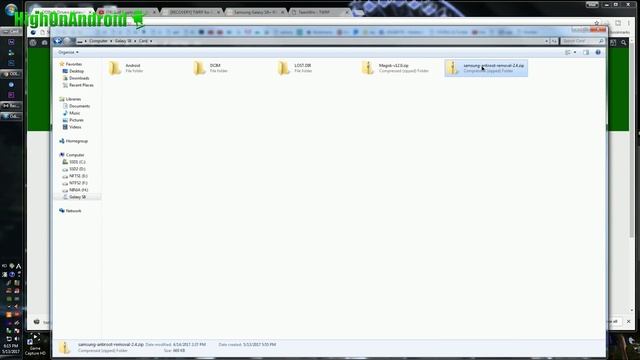Open the SSD1 (C:) drive
Screen dimensions: 640x360
(x=74, y=162)
